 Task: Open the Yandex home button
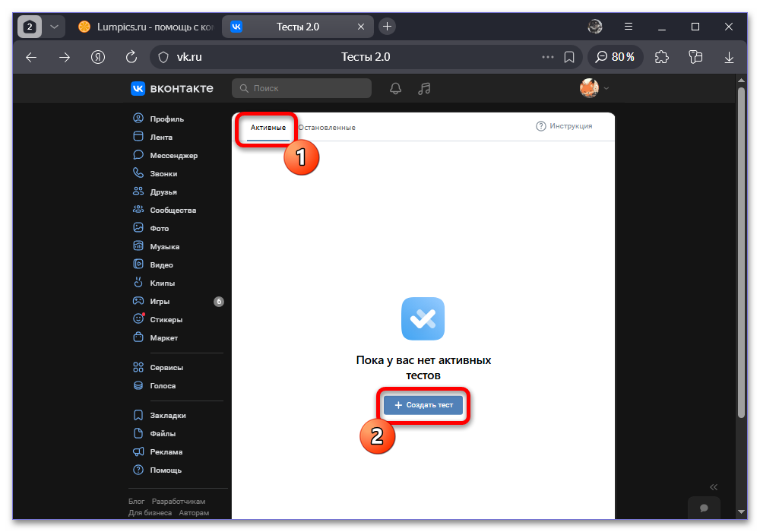click(98, 57)
